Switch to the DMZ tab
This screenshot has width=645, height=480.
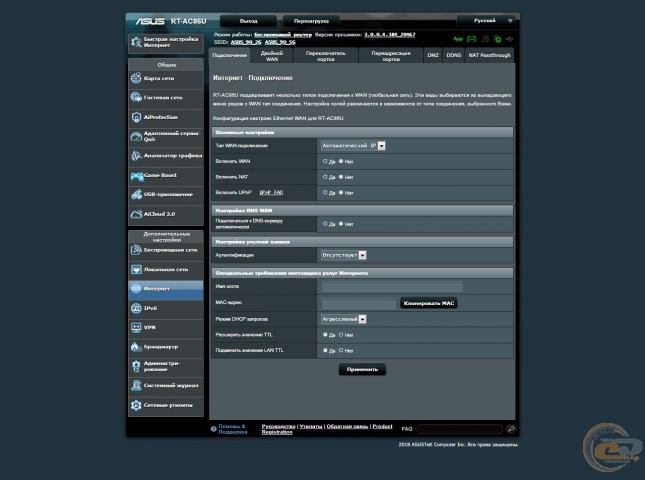click(433, 56)
